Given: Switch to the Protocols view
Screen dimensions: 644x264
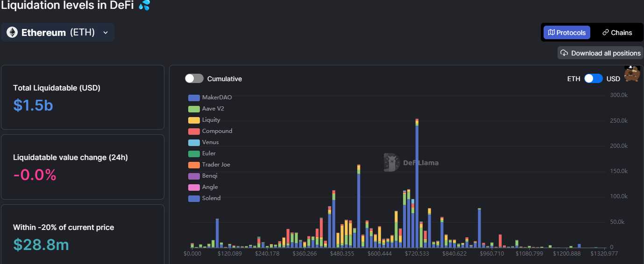Looking at the screenshot, I should coord(567,33).
